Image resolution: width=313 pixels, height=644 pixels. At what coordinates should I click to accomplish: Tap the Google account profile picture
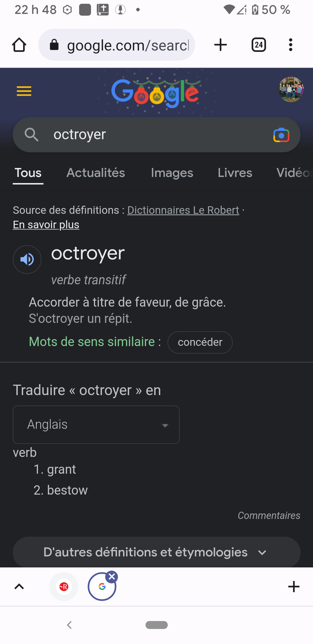pyautogui.click(x=291, y=89)
